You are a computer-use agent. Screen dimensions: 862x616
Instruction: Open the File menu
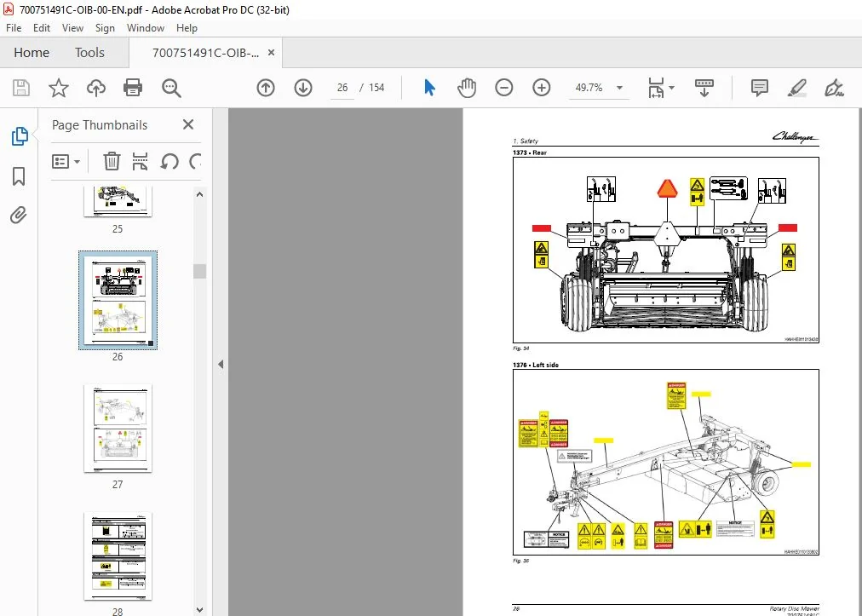pyautogui.click(x=14, y=28)
